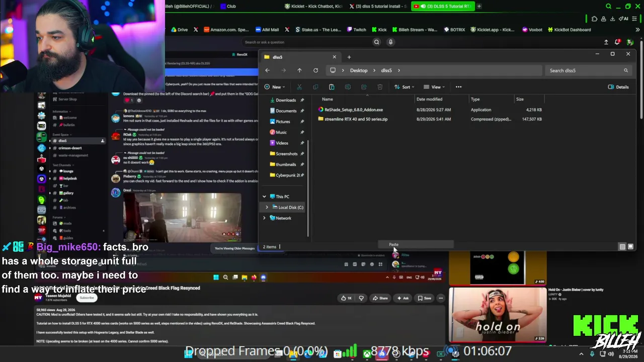This screenshot has width=644, height=362.
Task: Open the New dropdown in Explorer
Action: click(275, 87)
